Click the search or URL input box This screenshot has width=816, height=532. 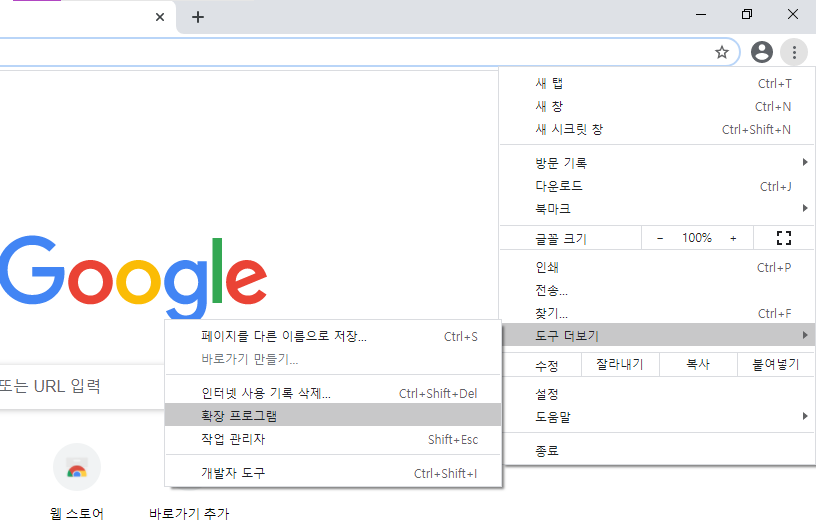(82, 386)
